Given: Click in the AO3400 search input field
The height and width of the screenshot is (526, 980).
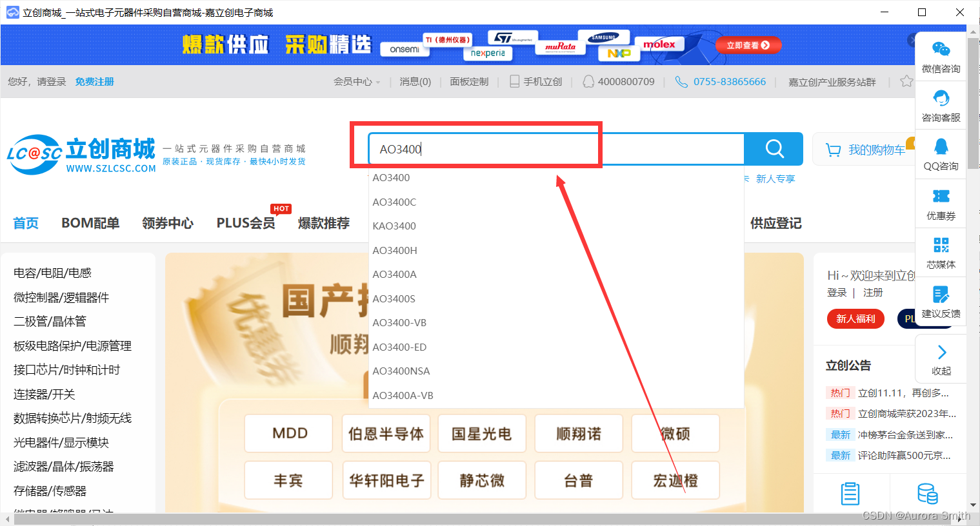Looking at the screenshot, I should 556,150.
